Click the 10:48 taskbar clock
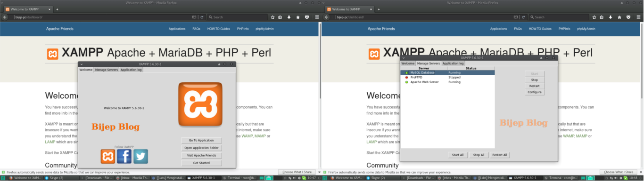Image resolution: width=644 pixels, height=183 pixels. (633, 178)
